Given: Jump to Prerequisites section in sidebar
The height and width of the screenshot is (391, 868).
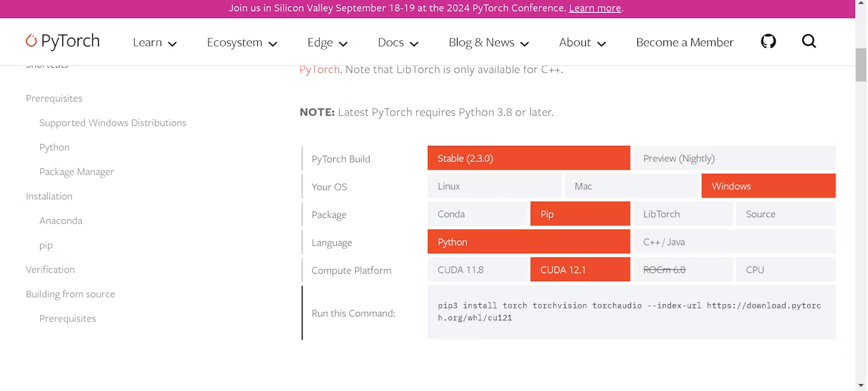Looking at the screenshot, I should [x=54, y=98].
